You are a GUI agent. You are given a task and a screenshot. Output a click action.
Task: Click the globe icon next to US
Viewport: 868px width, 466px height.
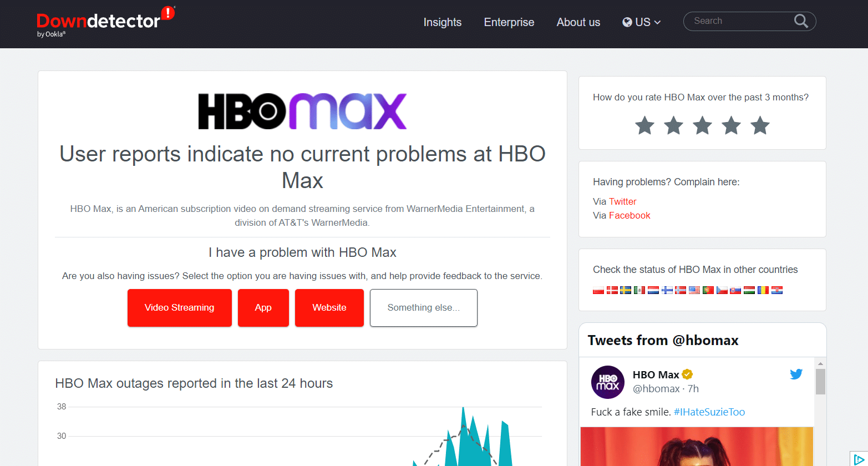pos(628,22)
